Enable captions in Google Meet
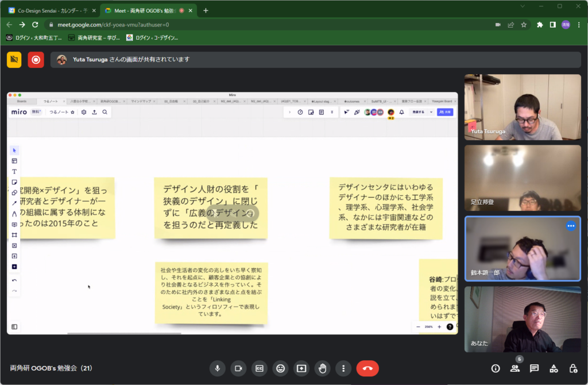The image size is (588, 385). pyautogui.click(x=260, y=368)
